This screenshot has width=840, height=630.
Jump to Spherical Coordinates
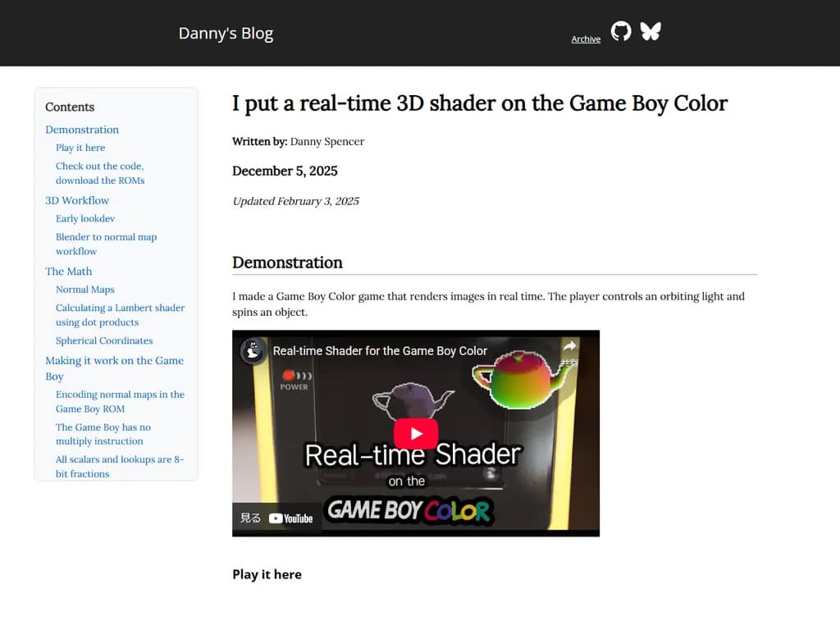pyautogui.click(x=104, y=340)
